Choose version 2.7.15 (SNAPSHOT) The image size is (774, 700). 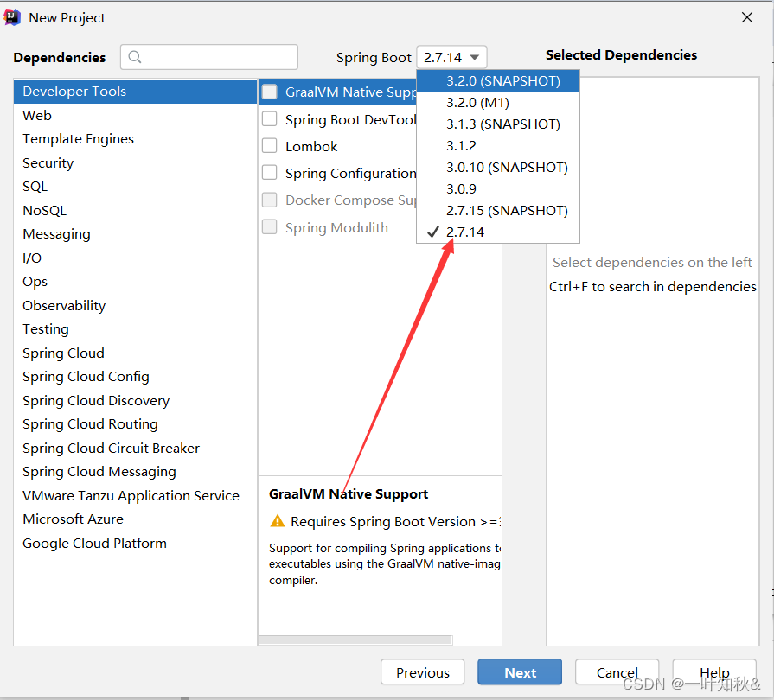[x=498, y=211]
